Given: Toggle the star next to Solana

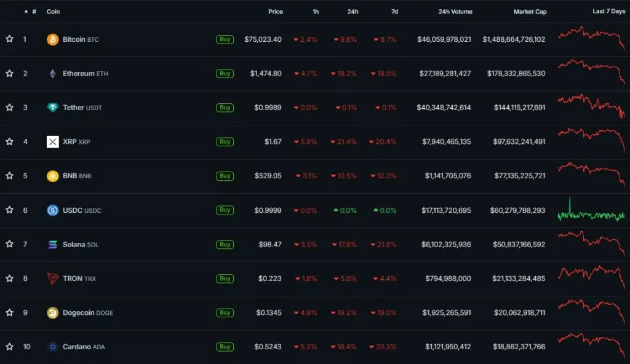Looking at the screenshot, I should coord(10,245).
